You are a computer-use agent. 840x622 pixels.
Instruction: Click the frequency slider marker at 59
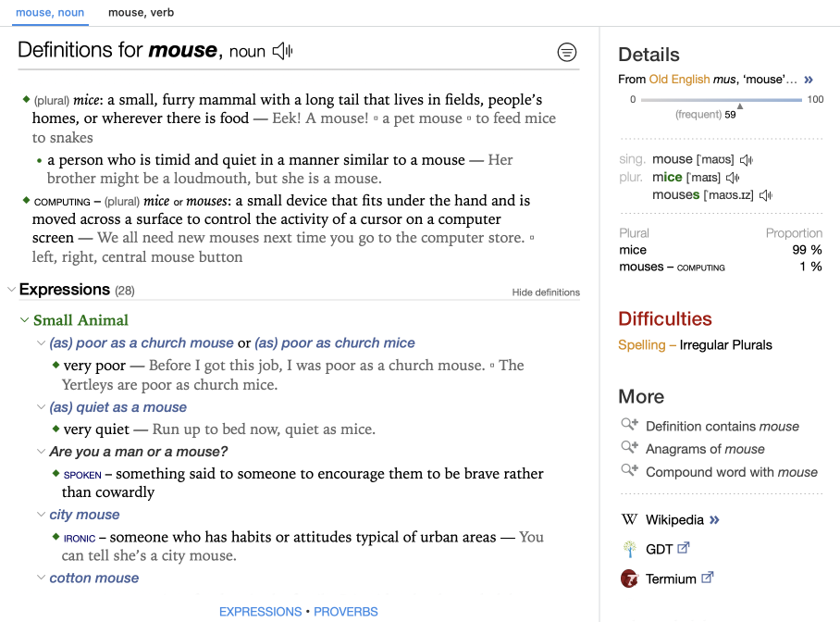(739, 106)
